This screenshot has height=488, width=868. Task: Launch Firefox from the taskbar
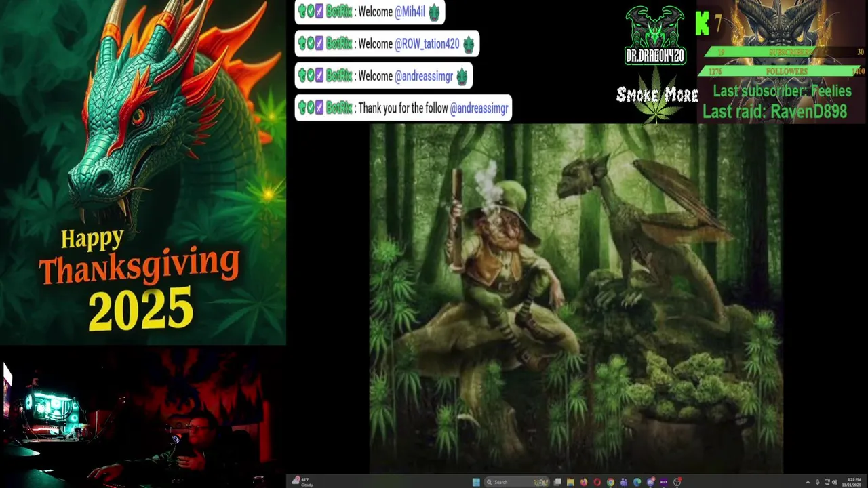pos(584,482)
